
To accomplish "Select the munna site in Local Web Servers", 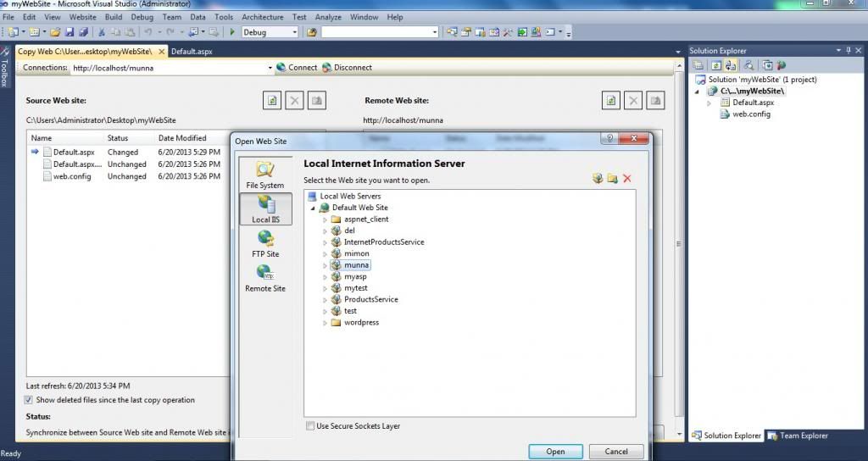I will click(350, 265).
